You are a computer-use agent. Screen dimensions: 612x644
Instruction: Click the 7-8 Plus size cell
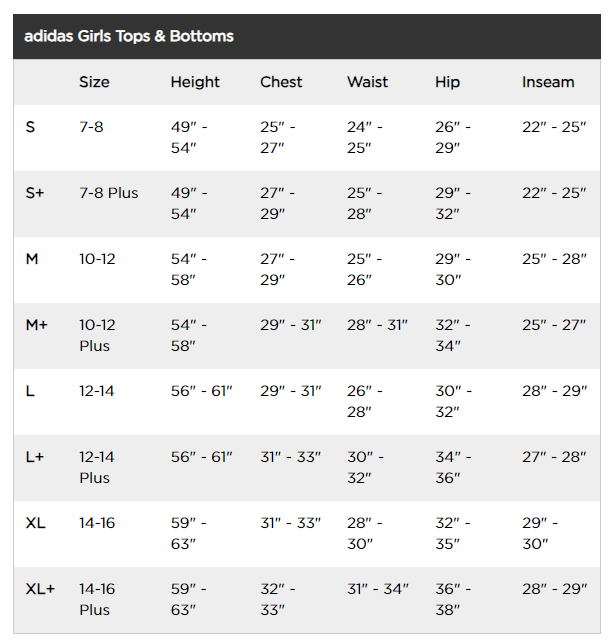[109, 193]
